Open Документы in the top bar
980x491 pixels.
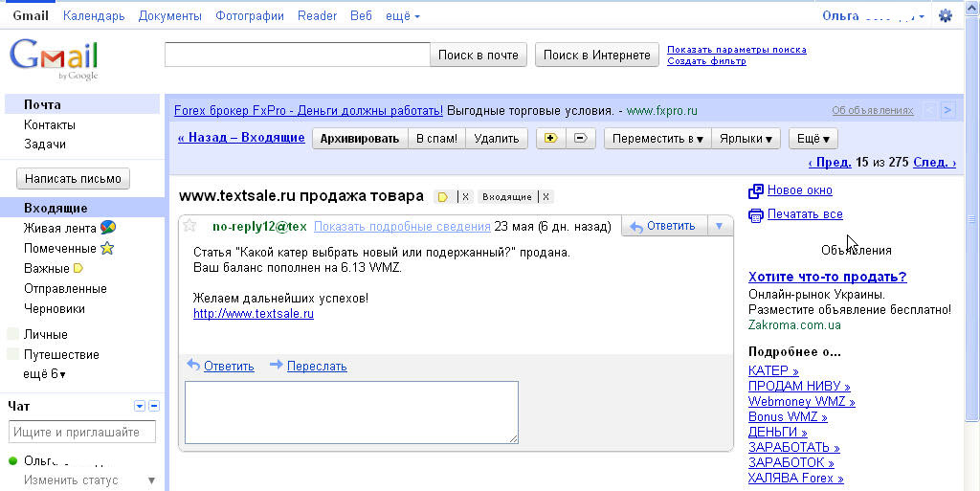pos(170,16)
